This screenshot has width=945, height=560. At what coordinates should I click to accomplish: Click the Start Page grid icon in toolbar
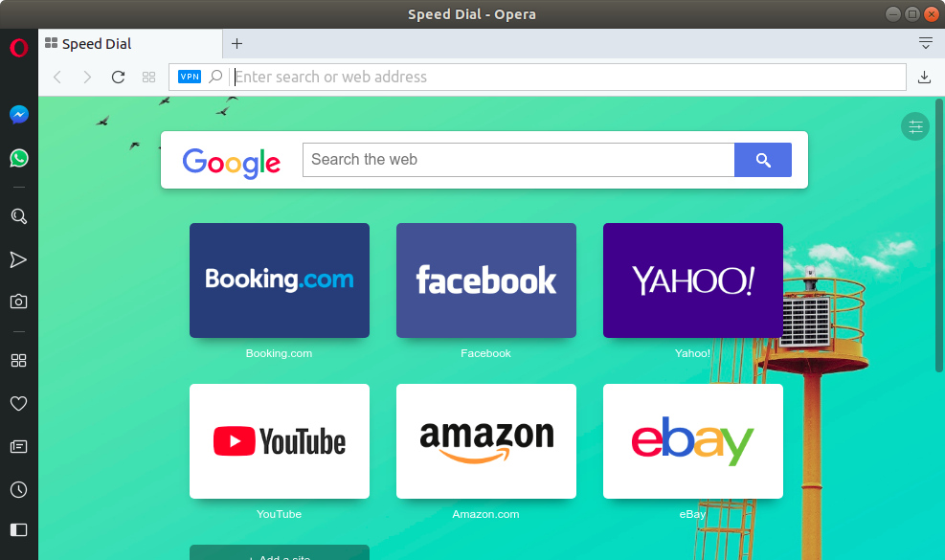(148, 78)
